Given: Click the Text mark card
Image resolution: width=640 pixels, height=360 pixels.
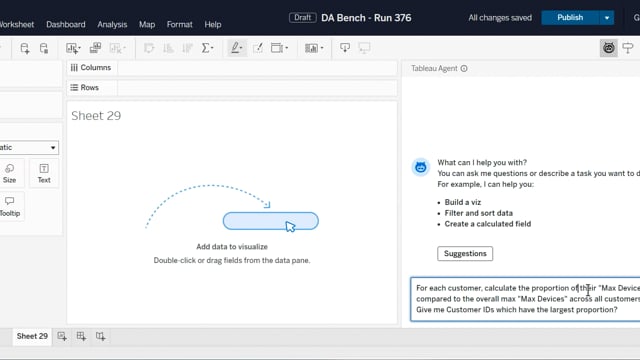Looking at the screenshot, I should tap(44, 173).
